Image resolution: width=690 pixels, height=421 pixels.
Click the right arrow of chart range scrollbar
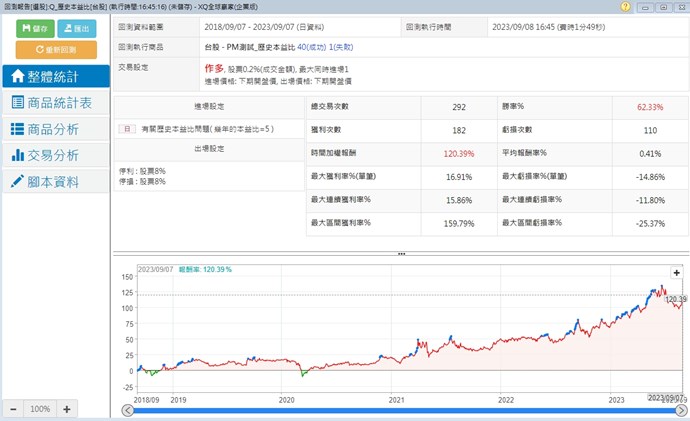(682, 410)
